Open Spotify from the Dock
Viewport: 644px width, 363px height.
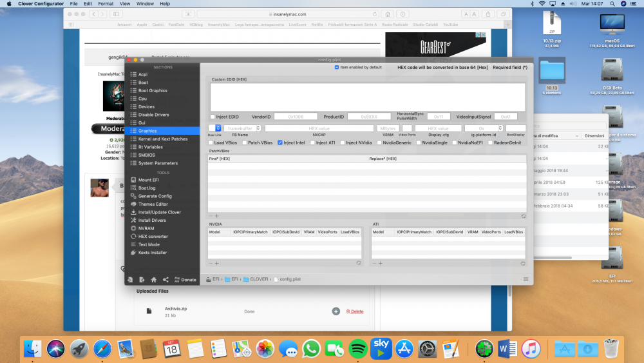pos(357,349)
